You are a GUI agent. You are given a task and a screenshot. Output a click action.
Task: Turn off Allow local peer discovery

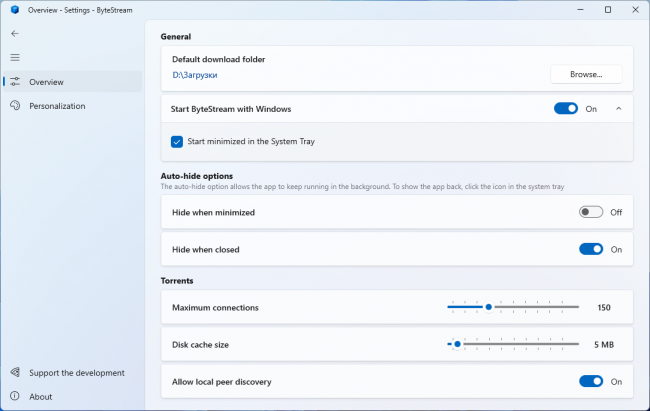(591, 381)
